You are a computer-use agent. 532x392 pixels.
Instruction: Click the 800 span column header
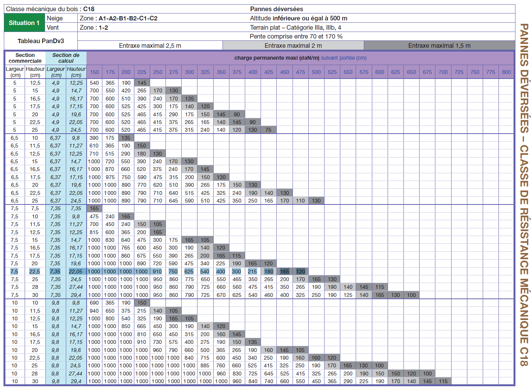tap(507, 72)
